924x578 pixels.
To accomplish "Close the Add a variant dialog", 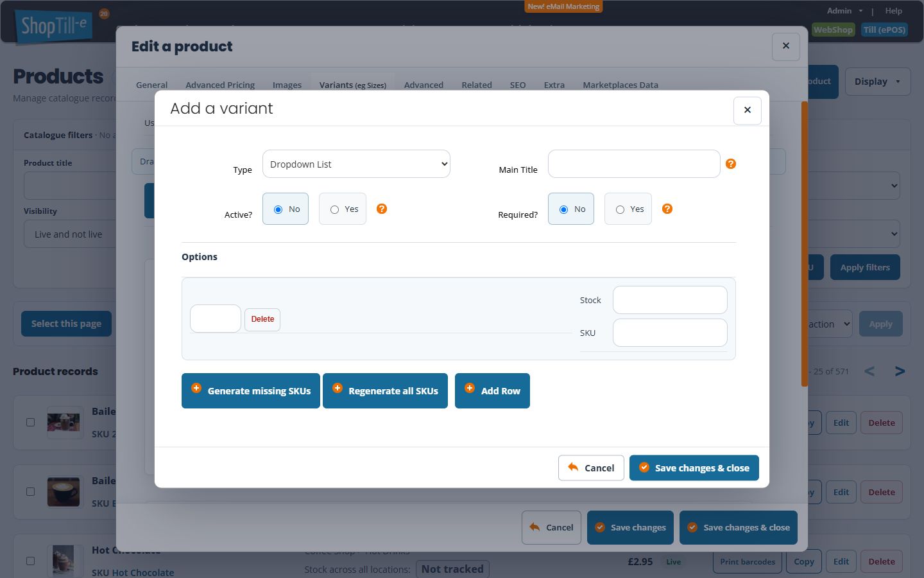I will click(748, 110).
